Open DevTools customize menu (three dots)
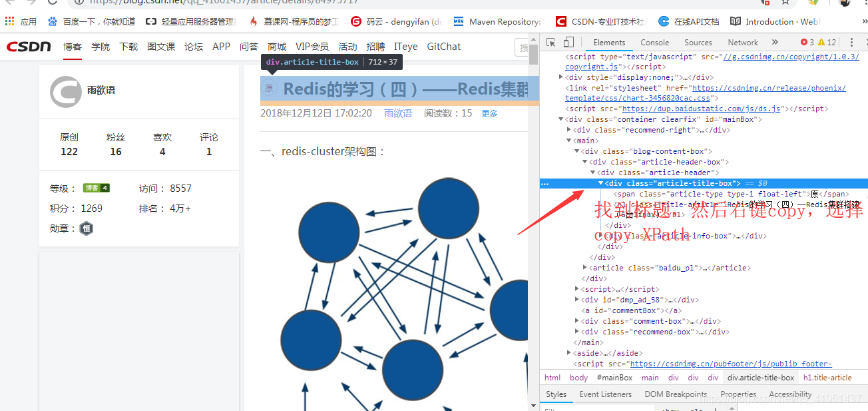868x411 pixels. (x=853, y=41)
